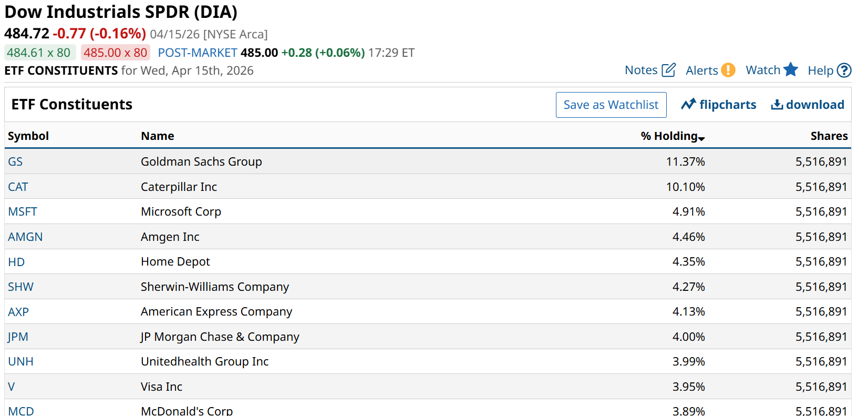Sort table by Symbol column header
This screenshot has height=416, width=868.
tap(28, 136)
